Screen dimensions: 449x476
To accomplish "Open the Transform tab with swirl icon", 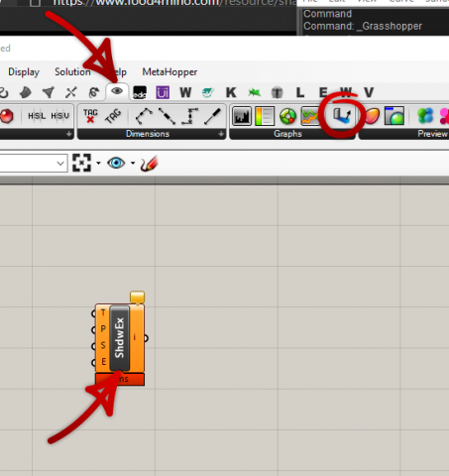I will pos(94,92).
